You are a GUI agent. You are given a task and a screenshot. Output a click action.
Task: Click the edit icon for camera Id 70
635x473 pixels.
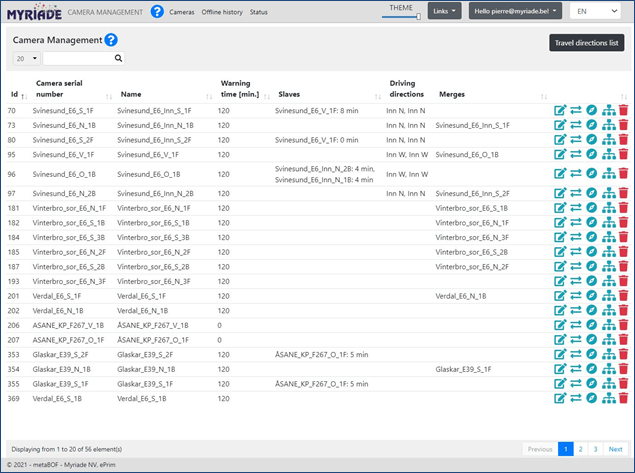click(x=560, y=111)
